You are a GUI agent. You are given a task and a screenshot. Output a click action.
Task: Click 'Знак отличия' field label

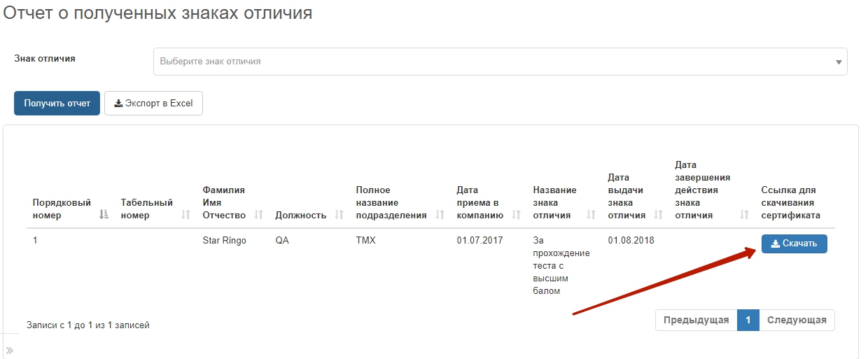45,58
